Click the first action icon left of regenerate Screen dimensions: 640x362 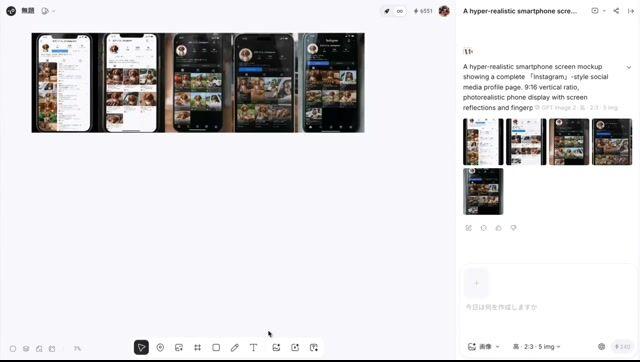[469, 228]
